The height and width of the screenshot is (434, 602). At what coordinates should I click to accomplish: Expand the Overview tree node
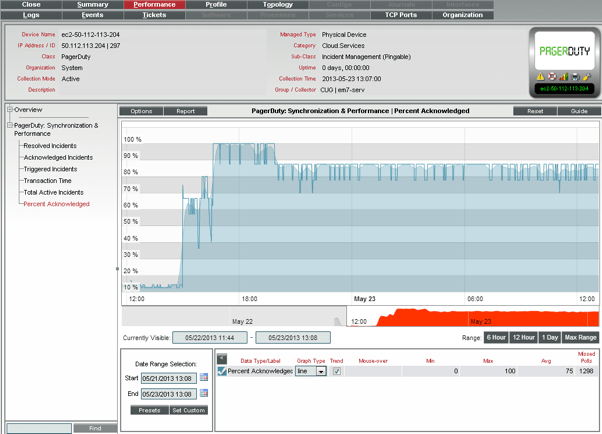[x=10, y=110]
